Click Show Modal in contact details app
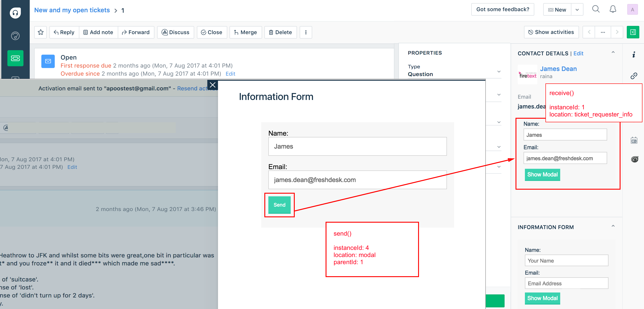 (542, 174)
